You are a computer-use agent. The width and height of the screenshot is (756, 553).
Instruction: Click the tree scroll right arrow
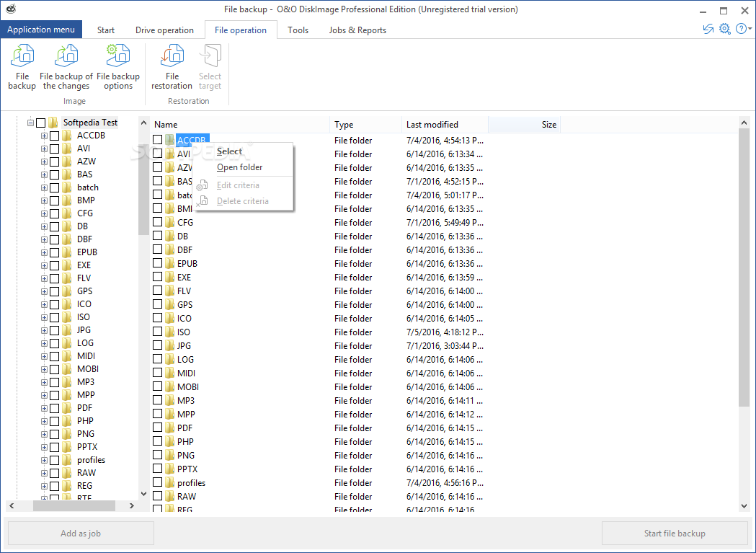pyautogui.click(x=132, y=505)
